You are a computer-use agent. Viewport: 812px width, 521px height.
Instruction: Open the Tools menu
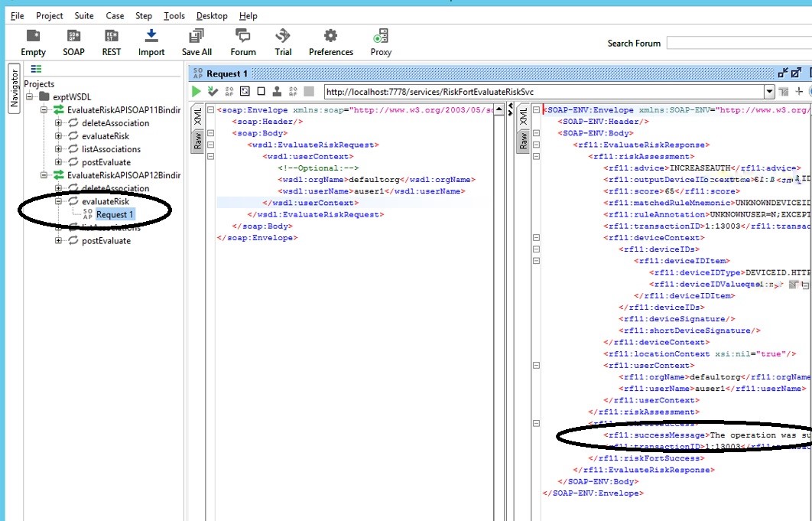point(174,16)
